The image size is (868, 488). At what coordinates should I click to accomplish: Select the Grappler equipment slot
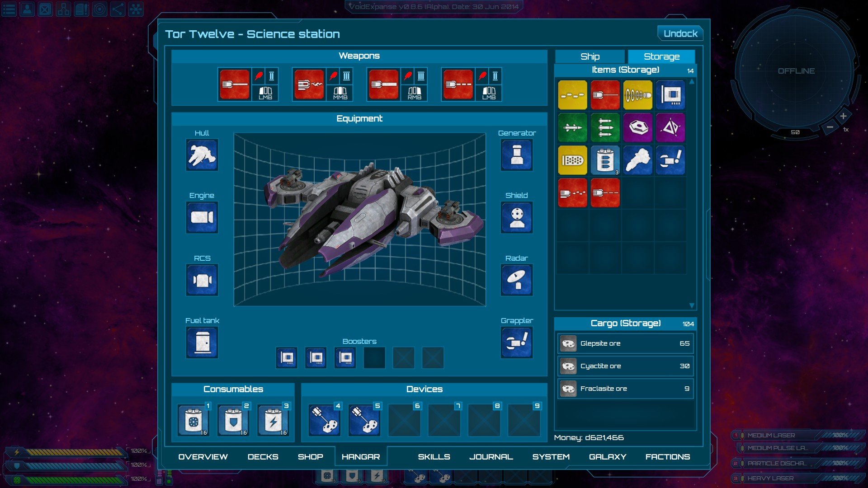pyautogui.click(x=516, y=343)
